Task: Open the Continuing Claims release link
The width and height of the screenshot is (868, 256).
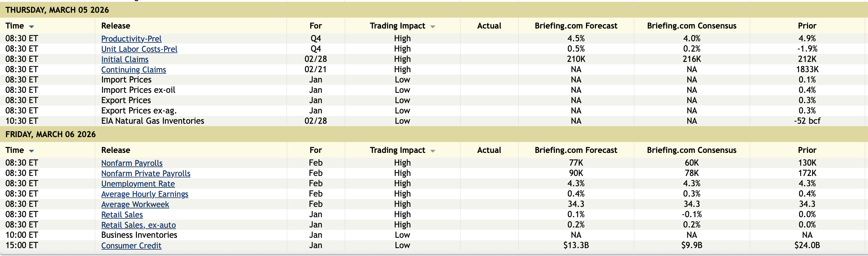Action: coord(134,69)
